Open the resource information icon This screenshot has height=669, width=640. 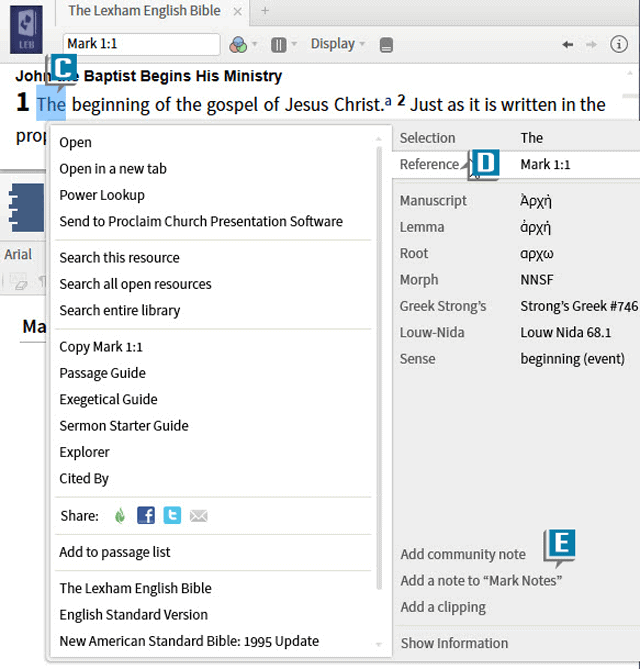point(619,44)
